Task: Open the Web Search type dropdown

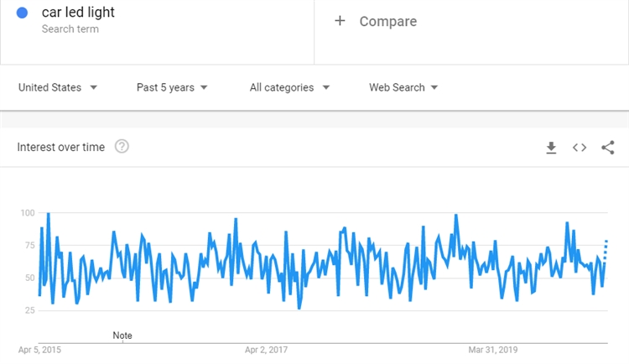Action: [x=403, y=87]
